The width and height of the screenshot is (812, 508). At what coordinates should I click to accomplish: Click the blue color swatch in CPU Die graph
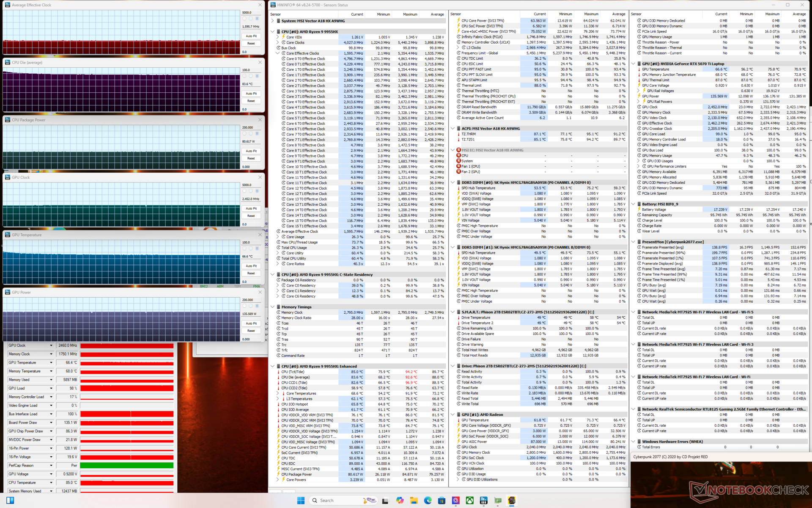tap(257, 76)
